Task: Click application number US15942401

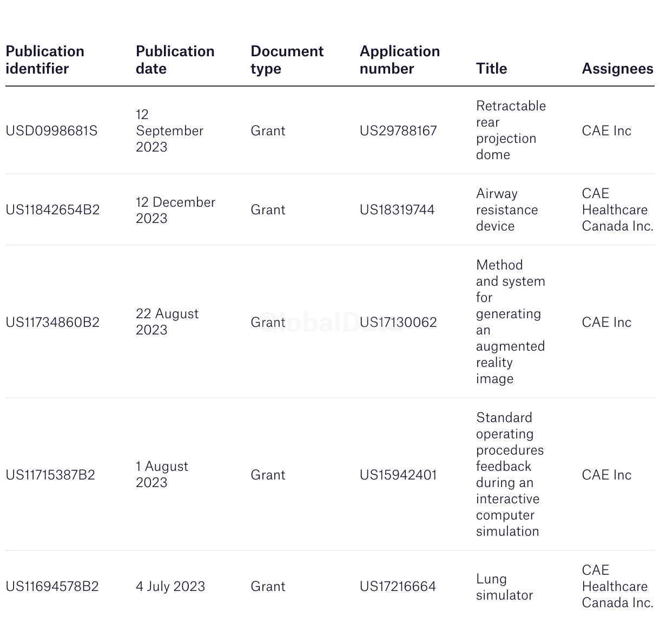Action: pyautogui.click(x=398, y=475)
